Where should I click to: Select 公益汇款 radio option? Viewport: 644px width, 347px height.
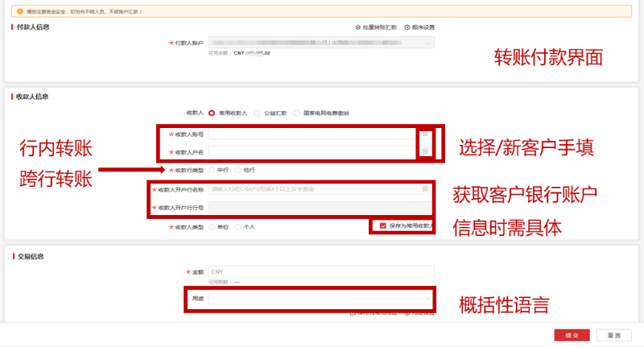[x=257, y=114]
